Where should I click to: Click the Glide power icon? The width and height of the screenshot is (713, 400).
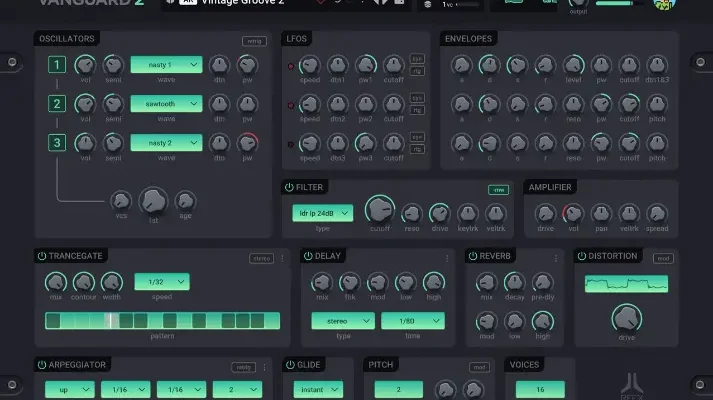point(290,365)
